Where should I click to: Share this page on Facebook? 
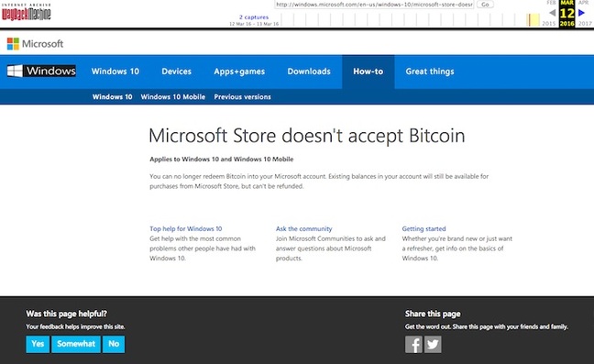(x=413, y=345)
